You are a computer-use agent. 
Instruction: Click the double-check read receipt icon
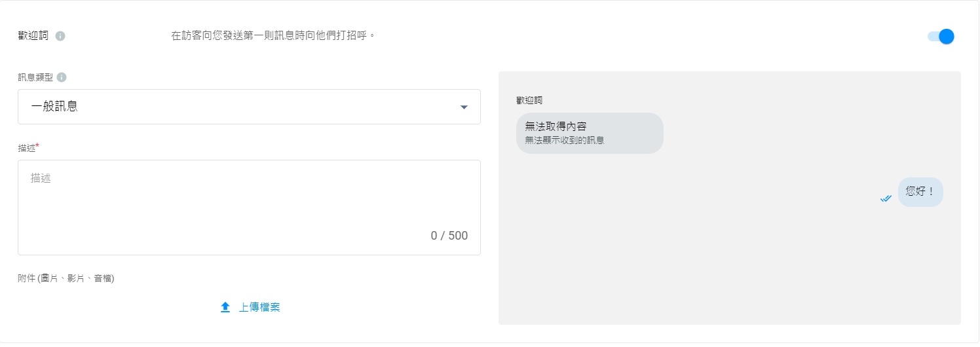(886, 198)
